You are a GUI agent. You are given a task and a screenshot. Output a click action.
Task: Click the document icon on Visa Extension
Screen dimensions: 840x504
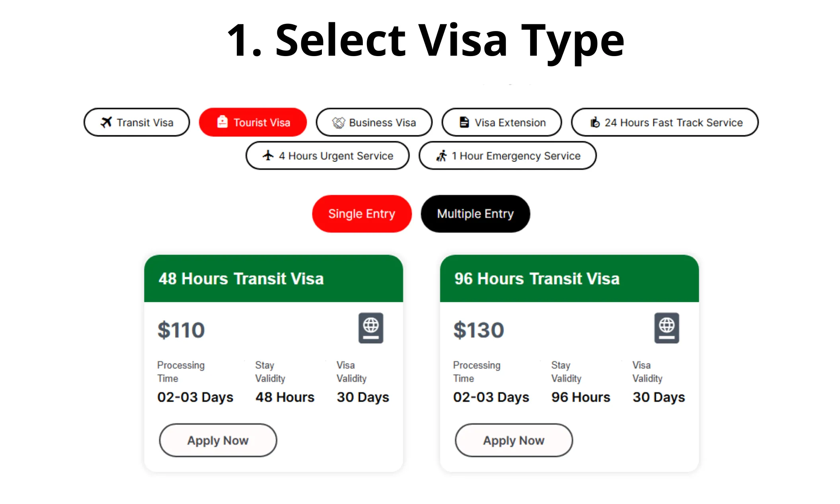tap(464, 122)
